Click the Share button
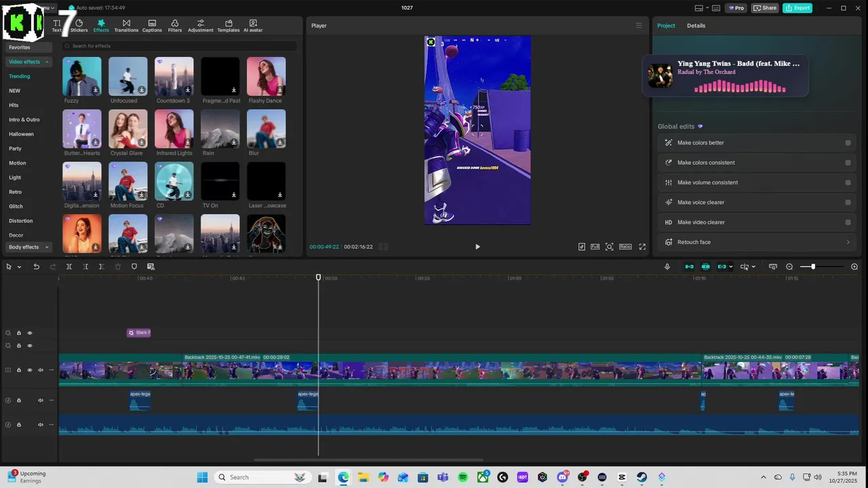Image resolution: width=868 pixels, height=488 pixels. [x=765, y=8]
